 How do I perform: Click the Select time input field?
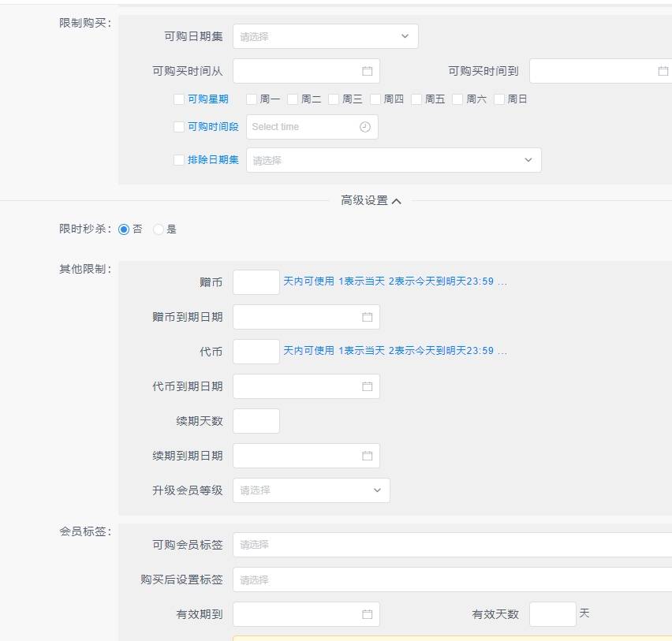click(x=312, y=127)
